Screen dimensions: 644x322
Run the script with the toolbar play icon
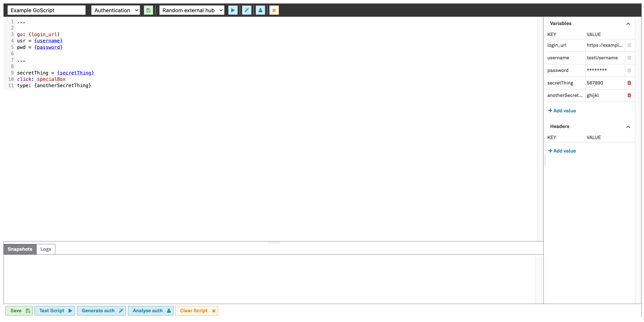[233, 10]
